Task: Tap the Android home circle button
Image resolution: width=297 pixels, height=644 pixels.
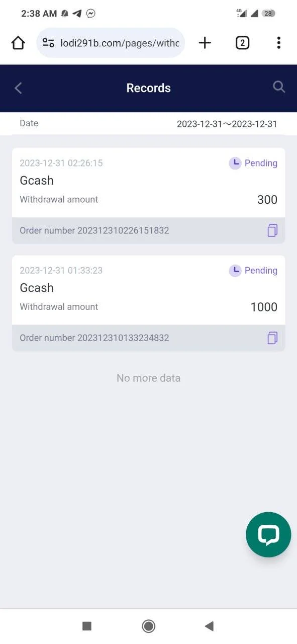Action: tap(148, 626)
